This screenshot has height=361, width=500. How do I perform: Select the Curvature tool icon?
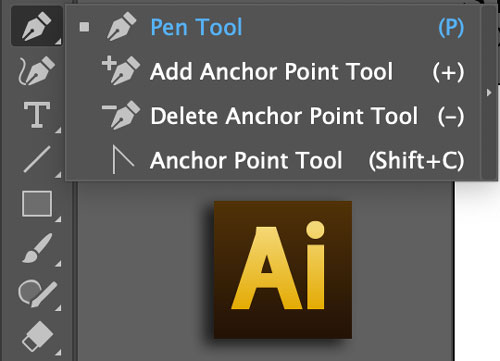pyautogui.click(x=36, y=71)
